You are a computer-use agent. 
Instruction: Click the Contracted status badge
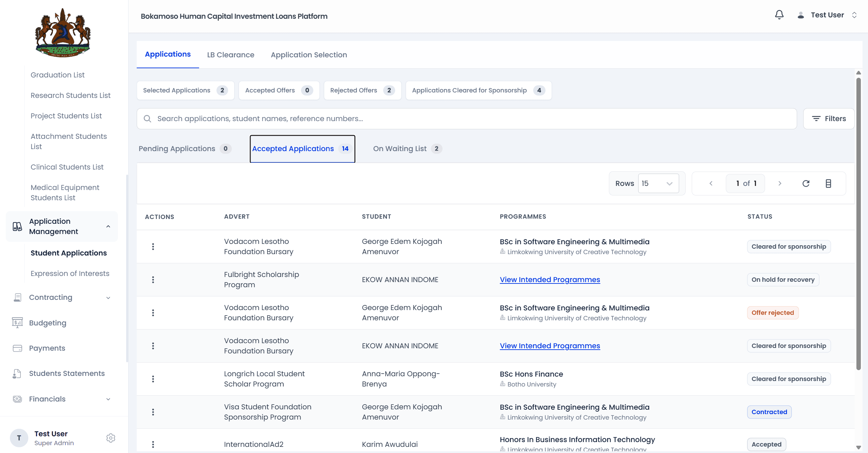point(769,412)
